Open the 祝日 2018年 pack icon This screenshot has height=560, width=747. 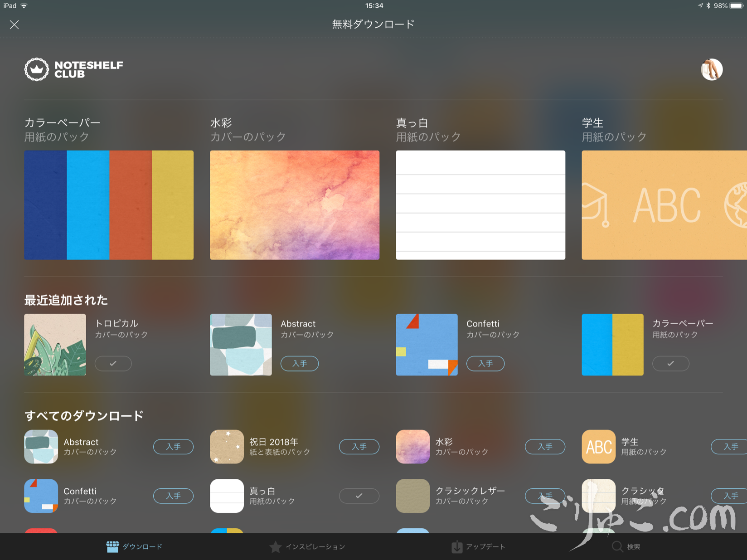click(x=227, y=447)
